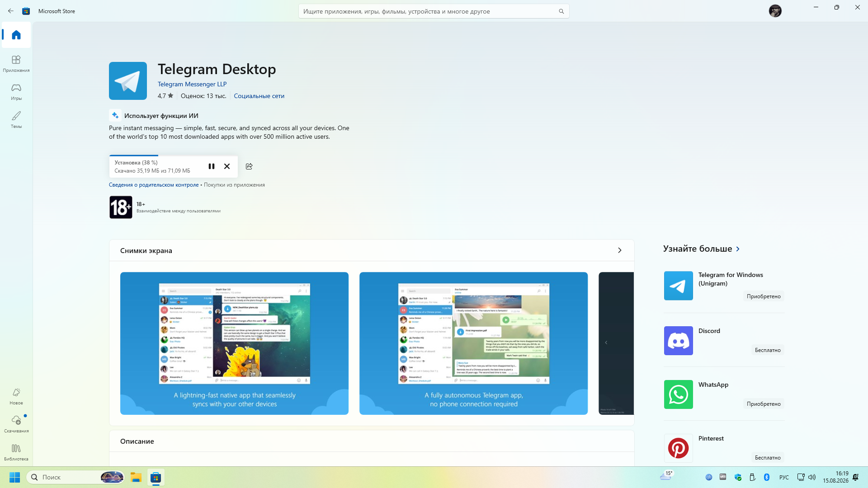
Task: Open the first Telegram screenshot thumbnail
Action: pyautogui.click(x=234, y=343)
